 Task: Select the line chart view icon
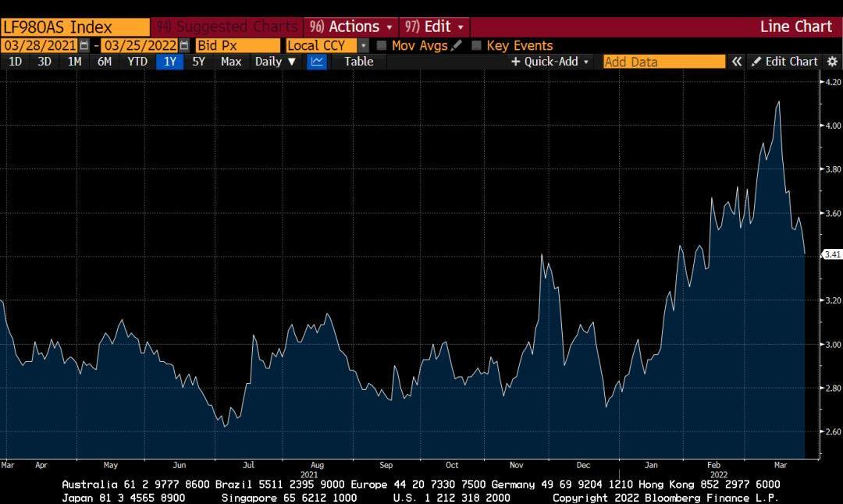(x=316, y=62)
